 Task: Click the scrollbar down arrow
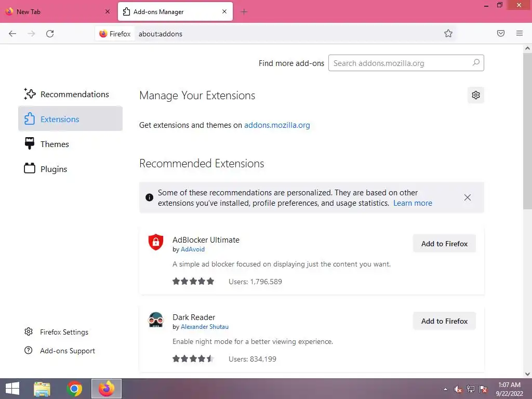(527, 374)
